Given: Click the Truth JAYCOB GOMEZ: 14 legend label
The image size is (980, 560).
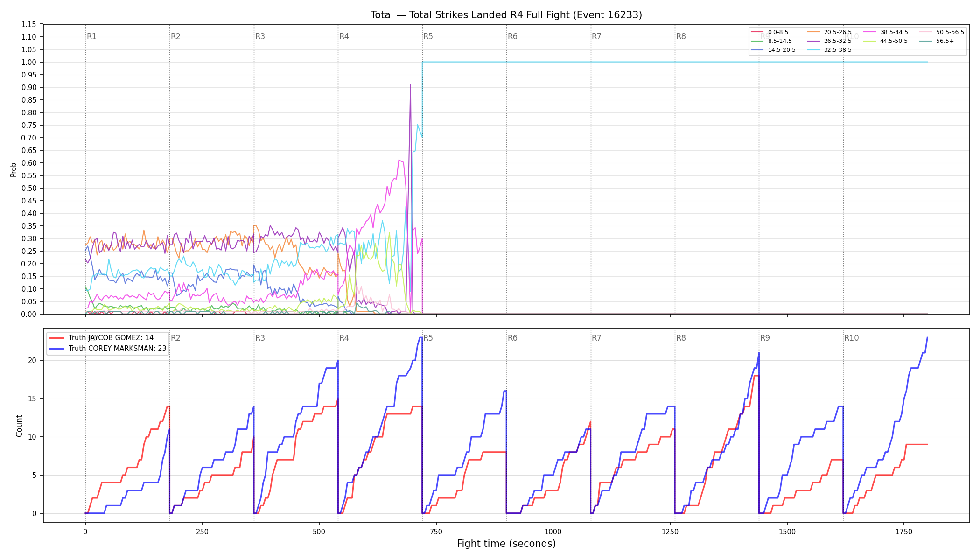Looking at the screenshot, I should [111, 338].
